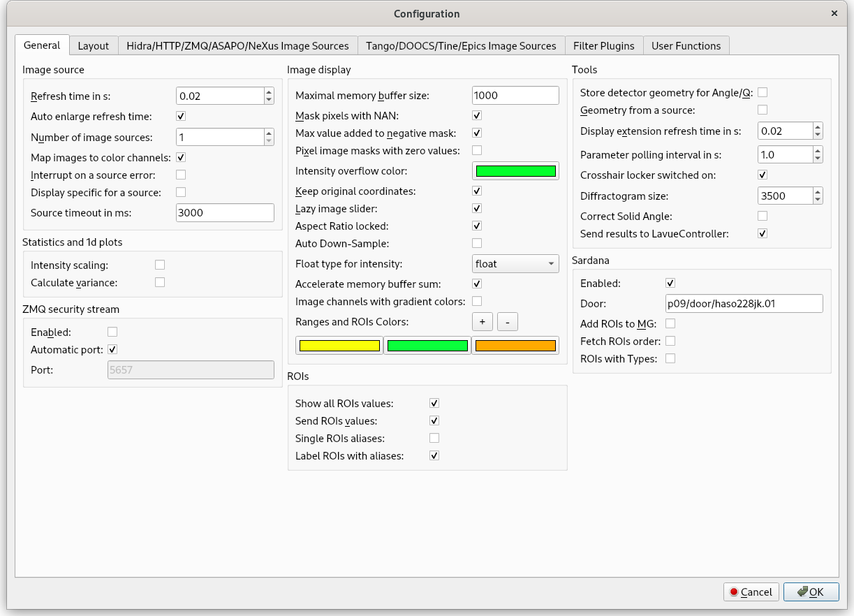Confirm settings with the OK button
Viewport: 854px width, 616px height.
point(811,592)
